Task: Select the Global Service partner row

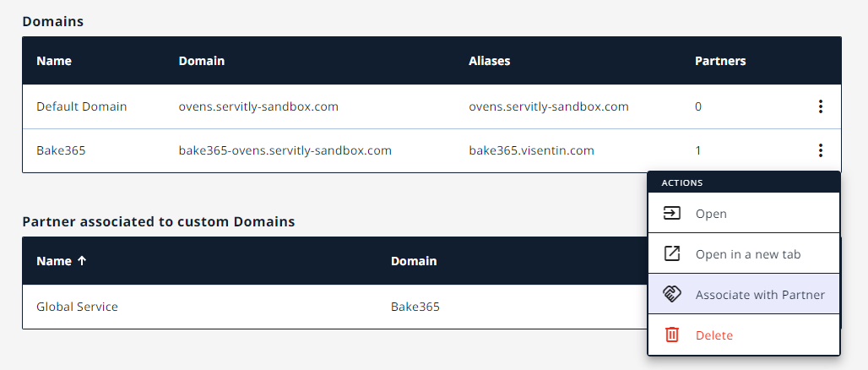Action: pos(77,307)
